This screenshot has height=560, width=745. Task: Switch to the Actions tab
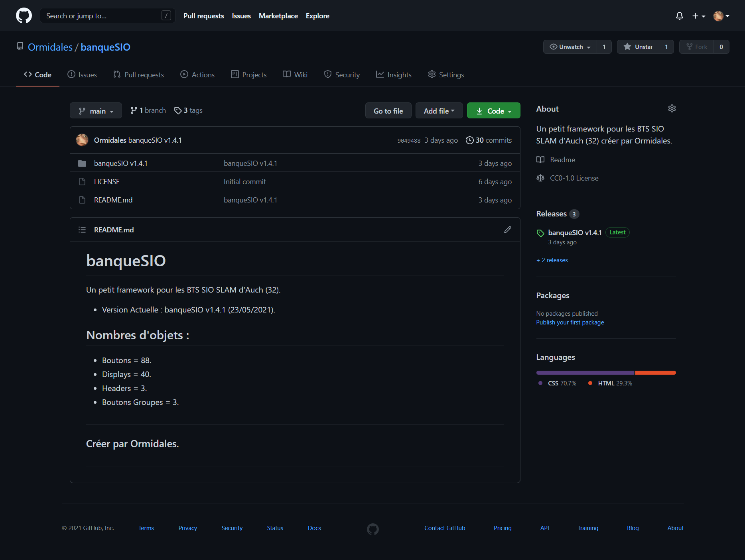pos(197,75)
